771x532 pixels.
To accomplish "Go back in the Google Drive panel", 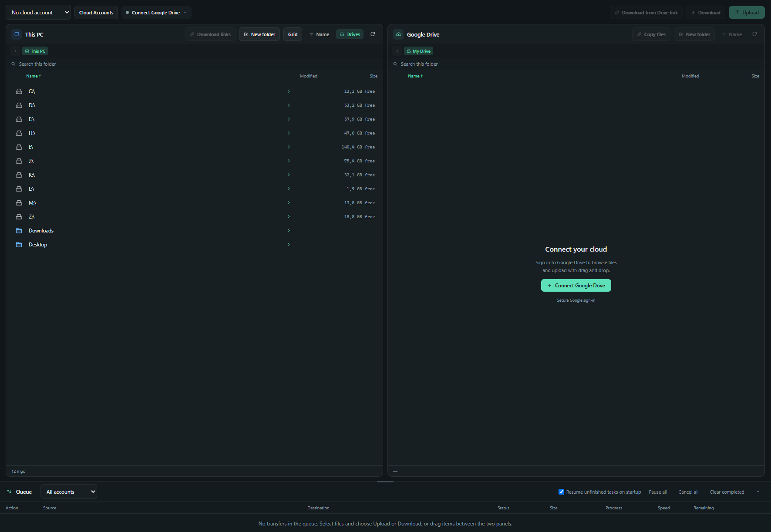I will click(397, 51).
